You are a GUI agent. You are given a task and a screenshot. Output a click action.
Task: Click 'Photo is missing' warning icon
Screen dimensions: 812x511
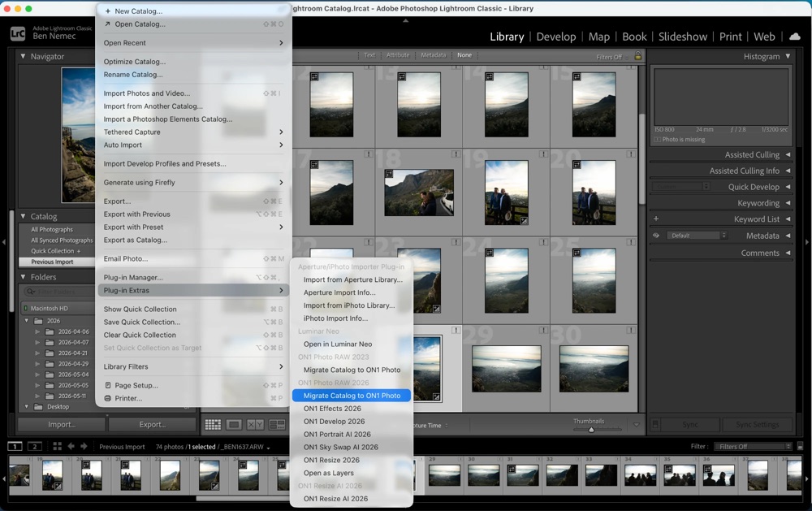[x=657, y=140]
